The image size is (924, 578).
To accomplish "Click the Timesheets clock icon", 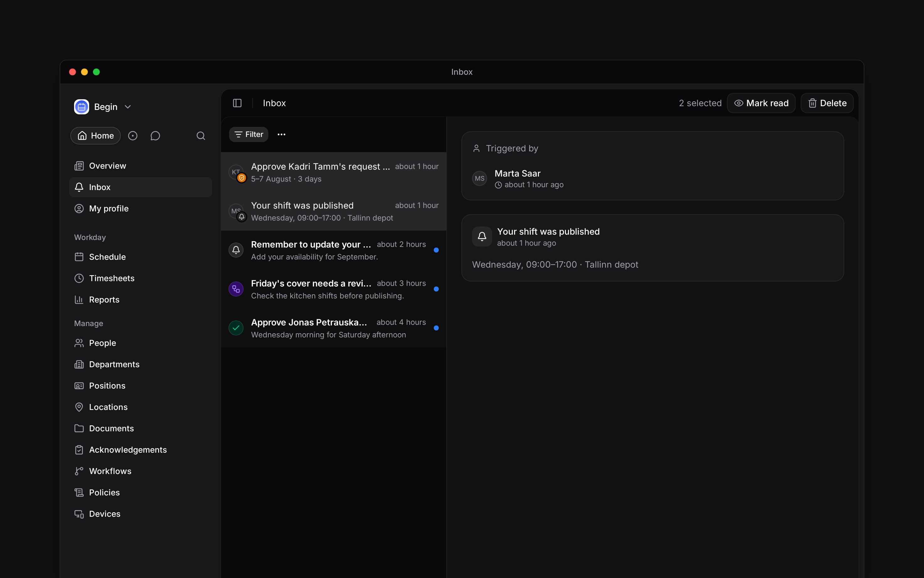I will 79,278.
